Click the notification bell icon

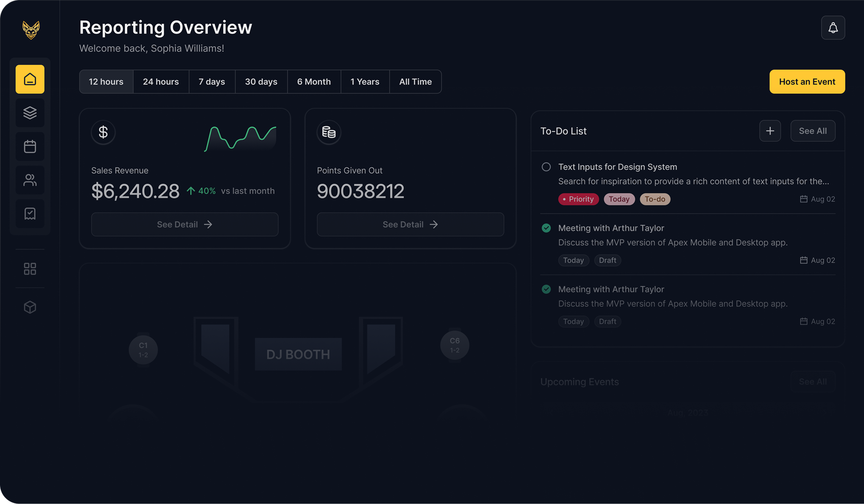(833, 28)
